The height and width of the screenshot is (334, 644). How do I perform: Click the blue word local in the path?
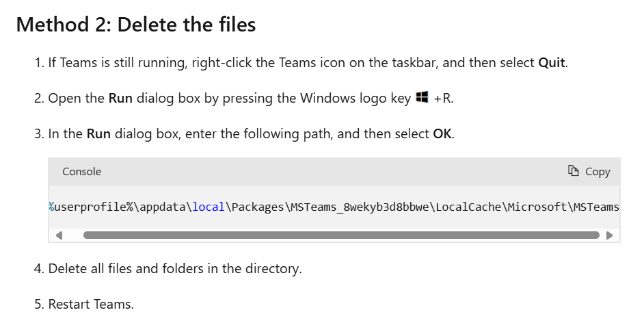tap(209, 207)
